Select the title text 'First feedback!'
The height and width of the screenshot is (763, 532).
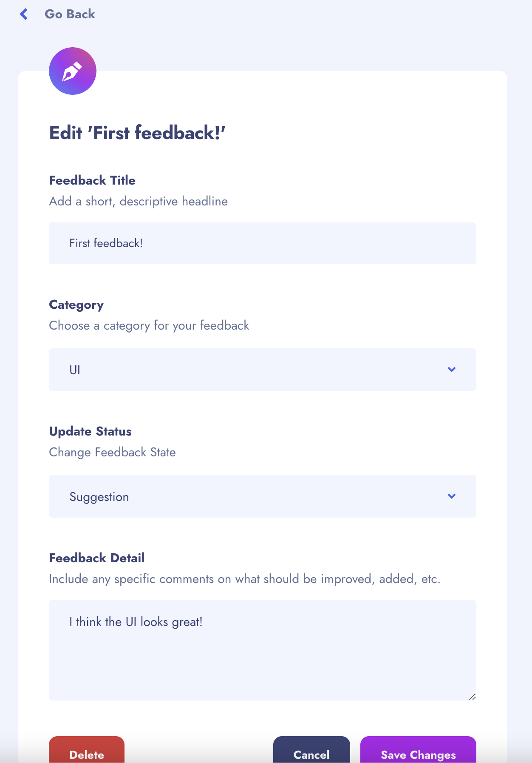click(x=106, y=243)
